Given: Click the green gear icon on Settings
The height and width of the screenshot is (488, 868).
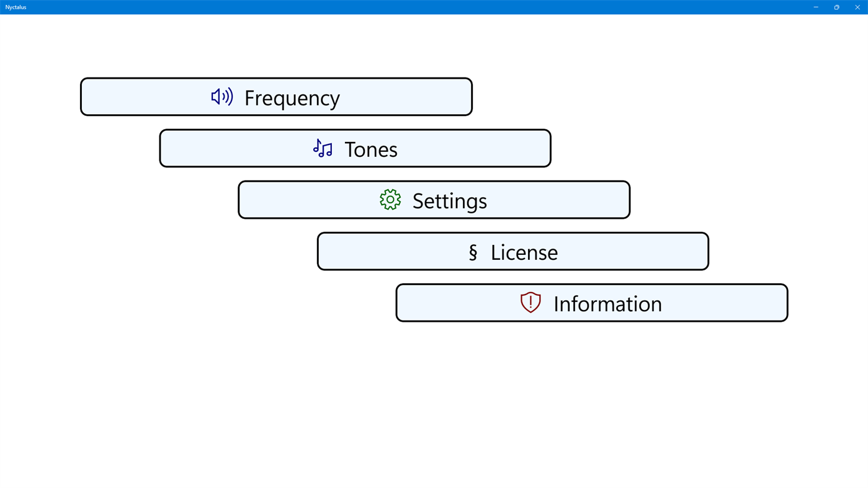Looking at the screenshot, I should (x=390, y=199).
